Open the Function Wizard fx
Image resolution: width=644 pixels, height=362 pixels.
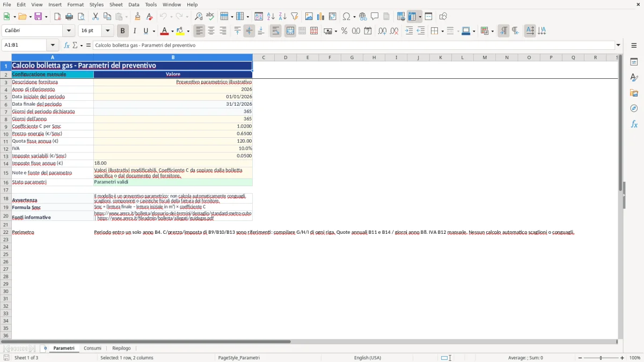pyautogui.click(x=67, y=45)
